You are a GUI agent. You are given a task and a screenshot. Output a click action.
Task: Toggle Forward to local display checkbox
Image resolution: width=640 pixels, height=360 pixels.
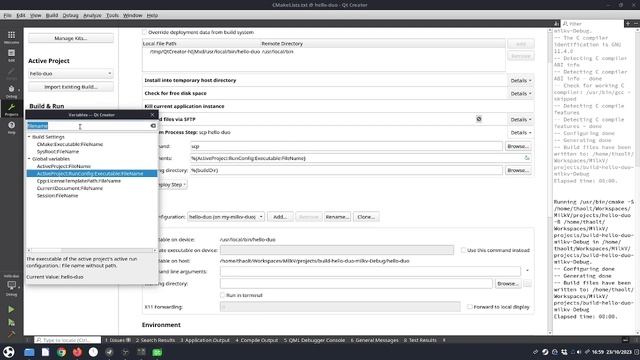[470, 307]
